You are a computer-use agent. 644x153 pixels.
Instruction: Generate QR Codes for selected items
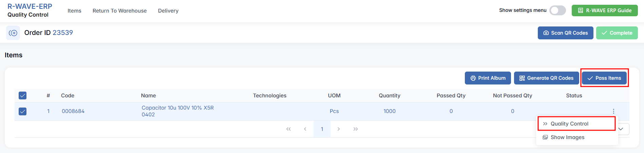click(546, 78)
